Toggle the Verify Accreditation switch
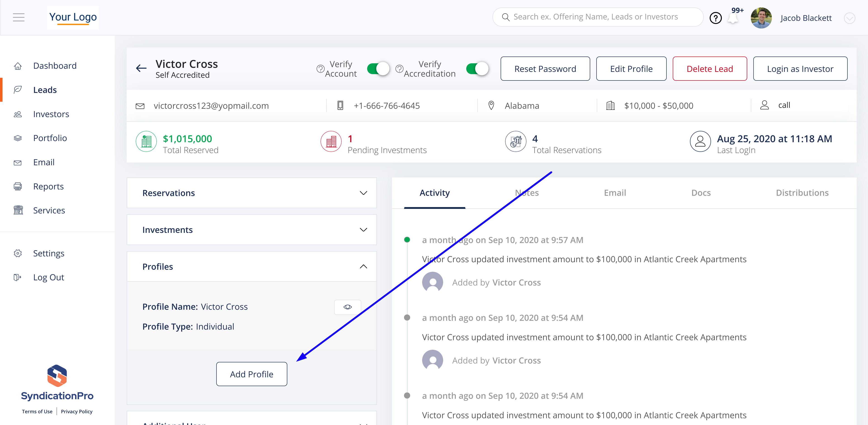868x425 pixels. (477, 69)
